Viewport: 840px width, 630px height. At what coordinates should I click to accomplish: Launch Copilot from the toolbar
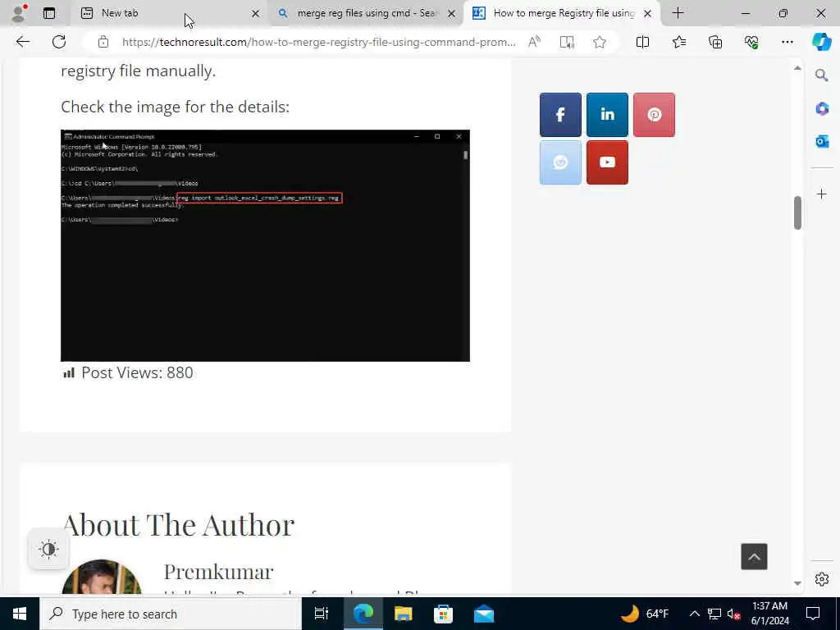coord(821,42)
